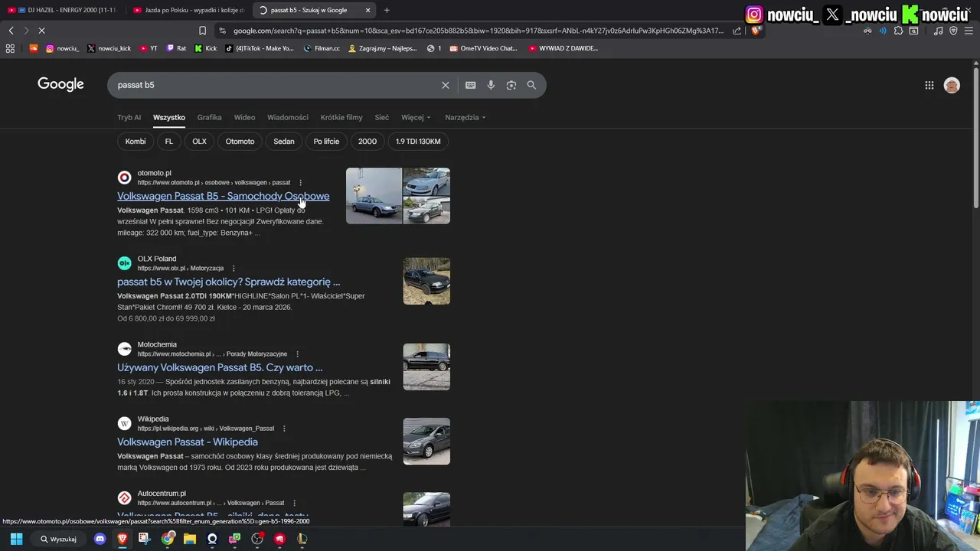The width and height of the screenshot is (980, 551).
Task: Expand the Więcej dropdown
Action: (x=416, y=117)
